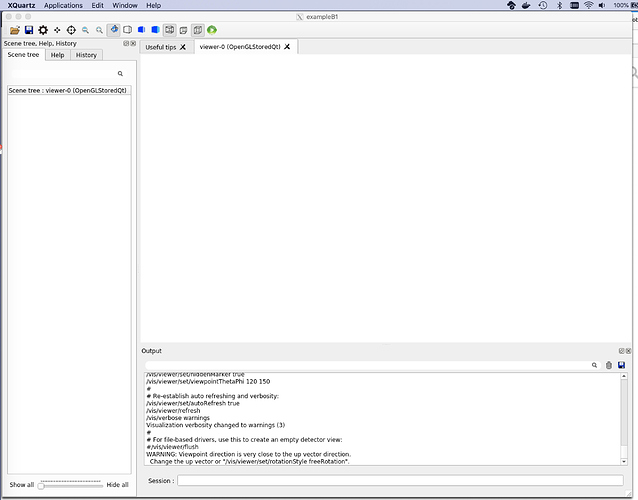Click 'Visualization verbosity changed to warnings (3)' line
The width and height of the screenshot is (638, 500).
216,425
